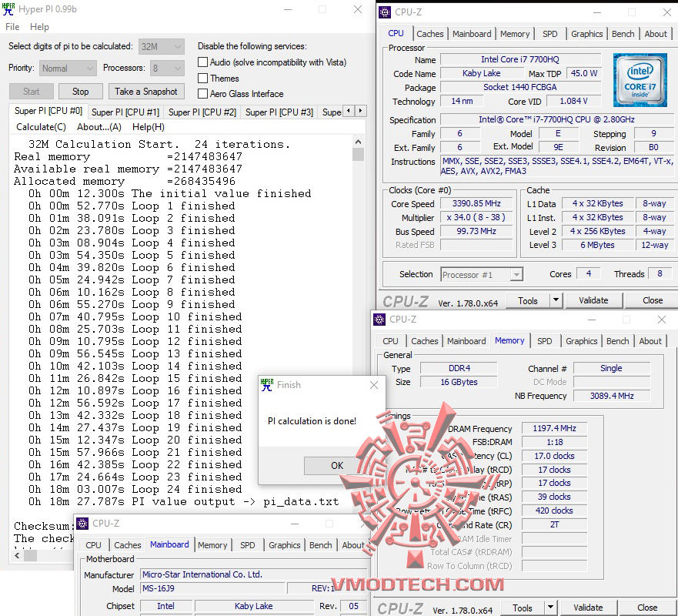This screenshot has width=678, height=616.
Task: Expand Tools dropdown arrow in CPU window
Action: tap(556, 300)
